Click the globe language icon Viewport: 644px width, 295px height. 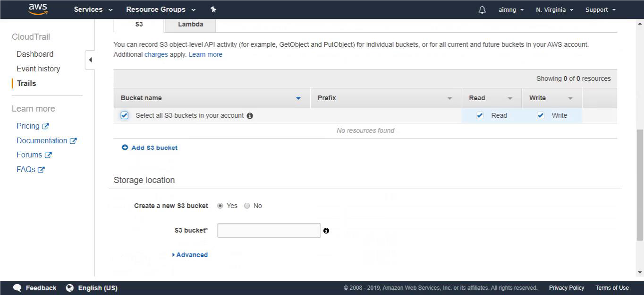click(70, 288)
